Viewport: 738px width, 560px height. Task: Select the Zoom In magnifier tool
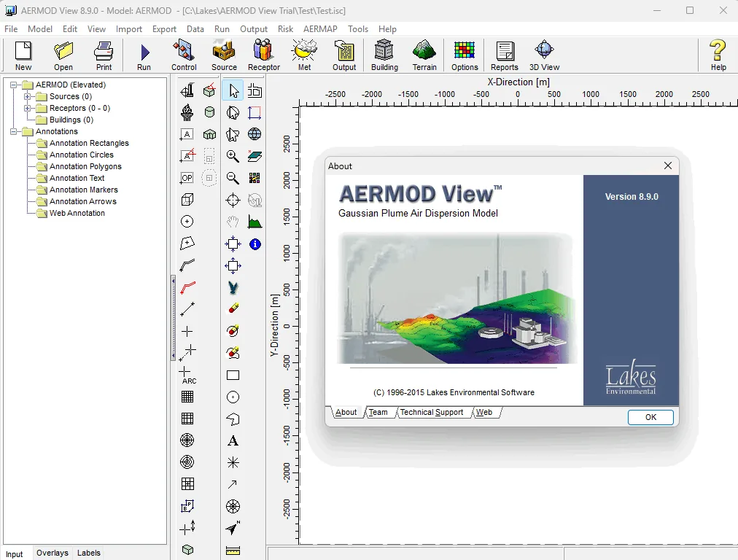click(233, 156)
